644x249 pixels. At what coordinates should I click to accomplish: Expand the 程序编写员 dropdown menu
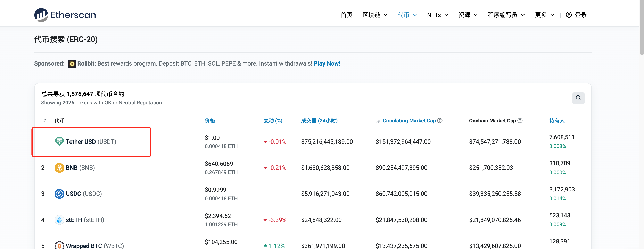(x=506, y=15)
